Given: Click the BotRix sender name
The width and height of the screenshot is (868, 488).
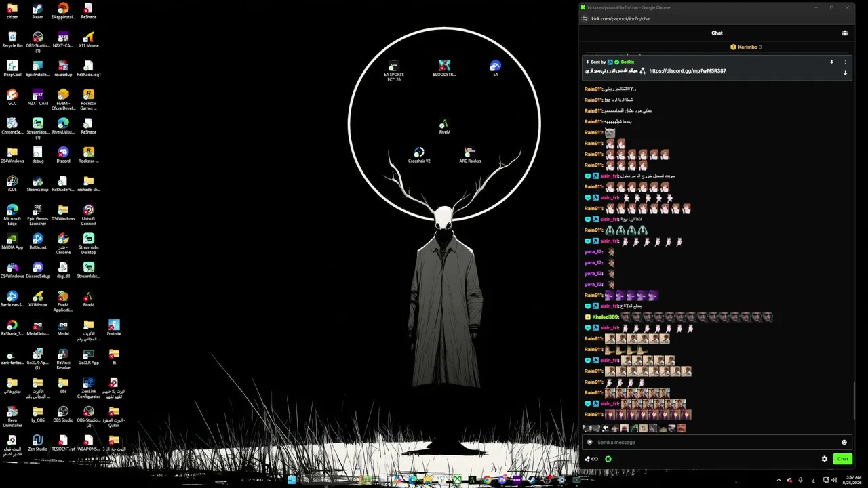Looking at the screenshot, I should tap(627, 62).
